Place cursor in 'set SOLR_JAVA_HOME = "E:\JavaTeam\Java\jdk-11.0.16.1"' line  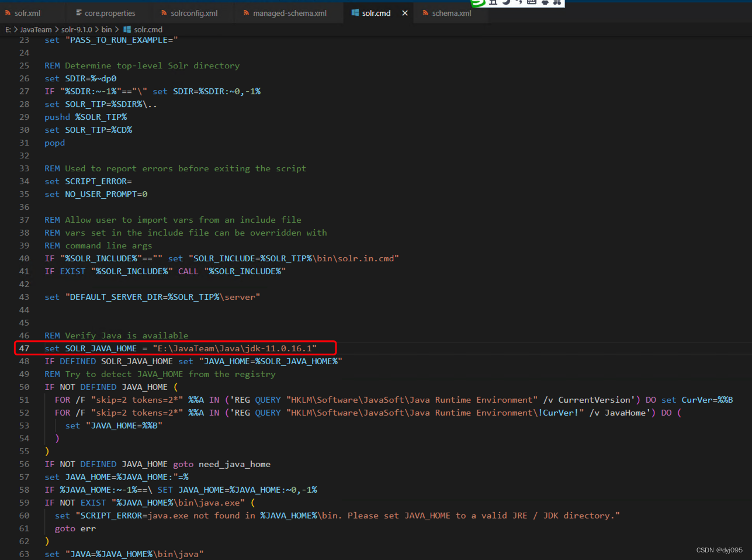181,348
